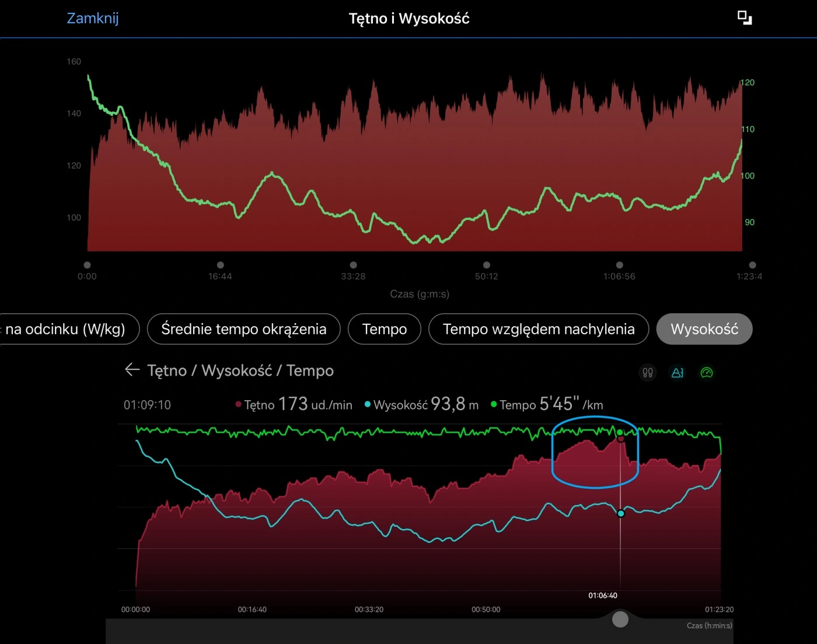Click the time marker dot at 0:00
The width and height of the screenshot is (817, 644).
[x=87, y=265]
